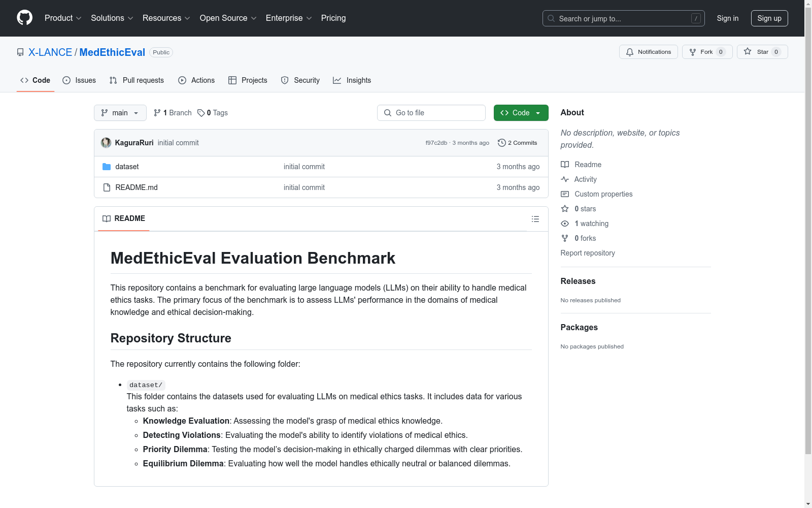The image size is (812, 508).
Task: Click the file icon beside README.md
Action: click(107, 187)
